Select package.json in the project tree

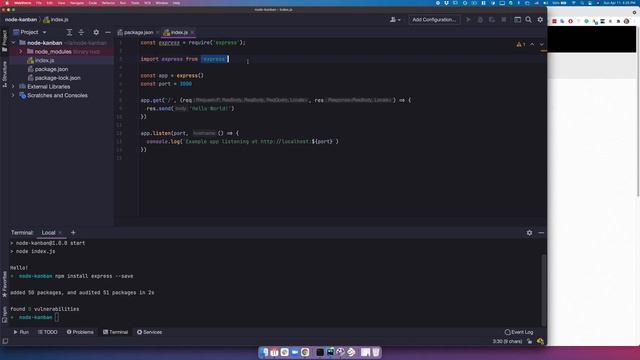pyautogui.click(x=51, y=69)
